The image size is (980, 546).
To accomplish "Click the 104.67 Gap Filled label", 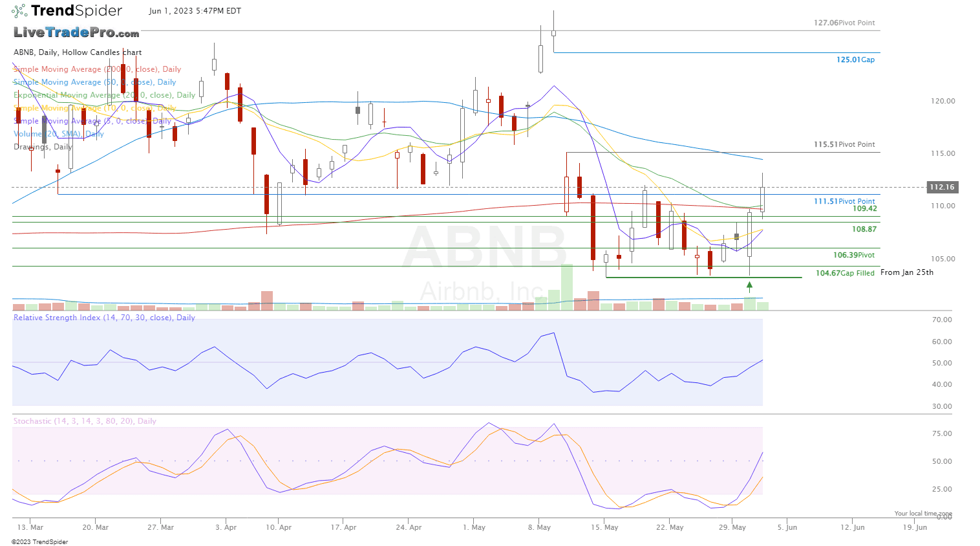I will (x=845, y=273).
